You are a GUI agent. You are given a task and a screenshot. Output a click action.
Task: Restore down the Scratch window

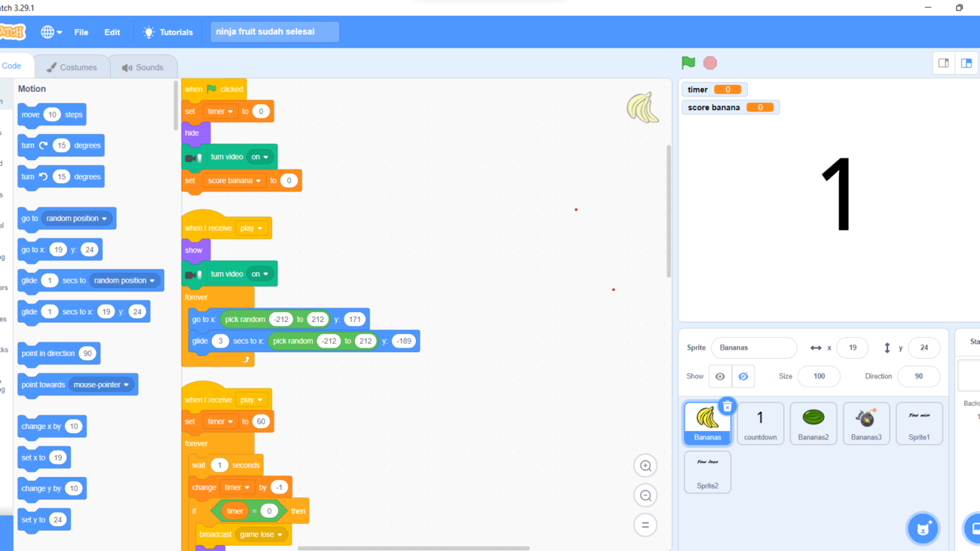tap(959, 8)
